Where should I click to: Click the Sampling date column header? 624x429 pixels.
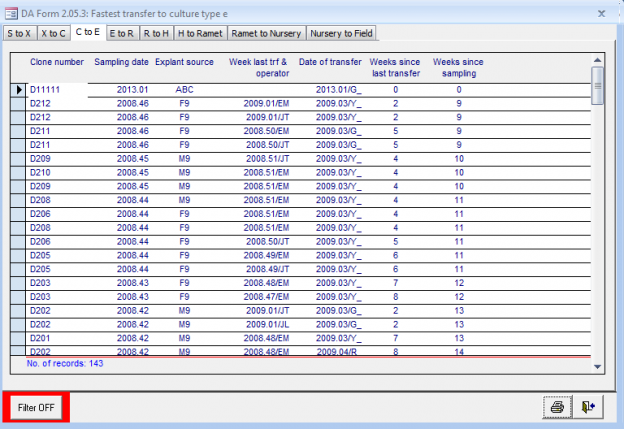click(122, 62)
